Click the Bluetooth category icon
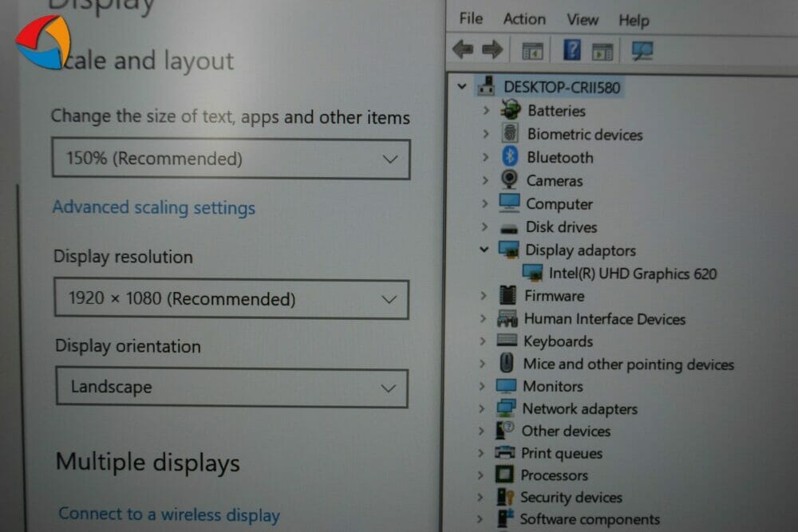This screenshot has width=798, height=532. (509, 156)
